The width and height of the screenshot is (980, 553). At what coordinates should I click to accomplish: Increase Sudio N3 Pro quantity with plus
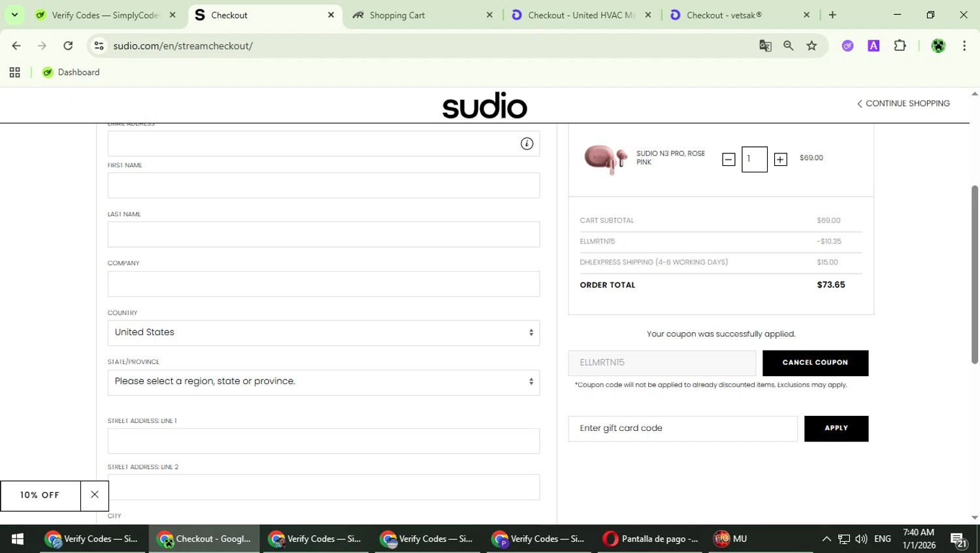[x=780, y=159]
